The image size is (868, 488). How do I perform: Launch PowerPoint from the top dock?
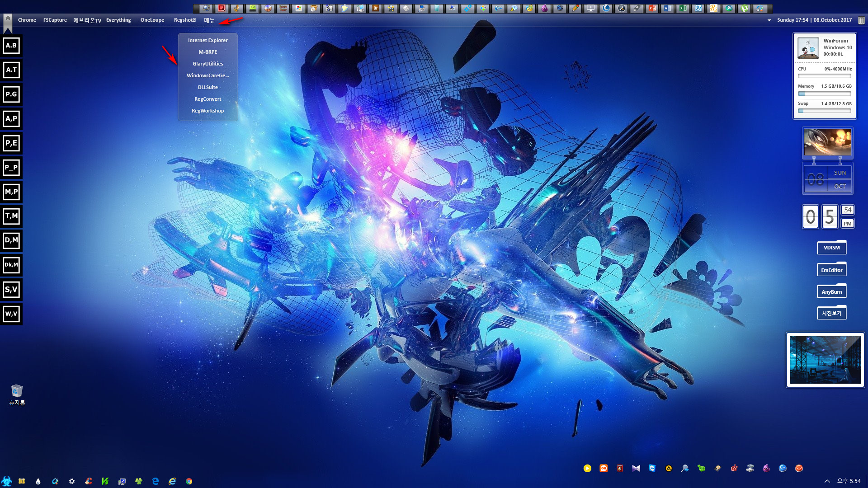point(652,8)
